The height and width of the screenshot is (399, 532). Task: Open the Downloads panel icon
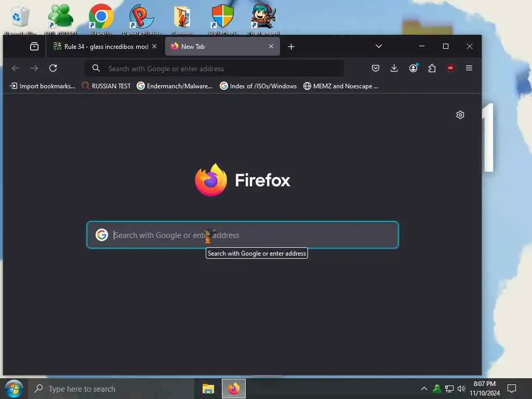coord(394,68)
